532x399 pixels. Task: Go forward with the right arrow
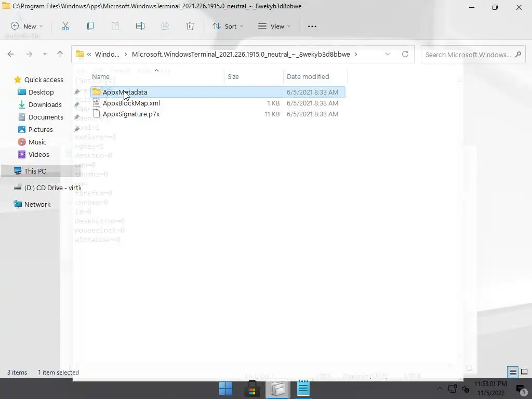(29, 54)
